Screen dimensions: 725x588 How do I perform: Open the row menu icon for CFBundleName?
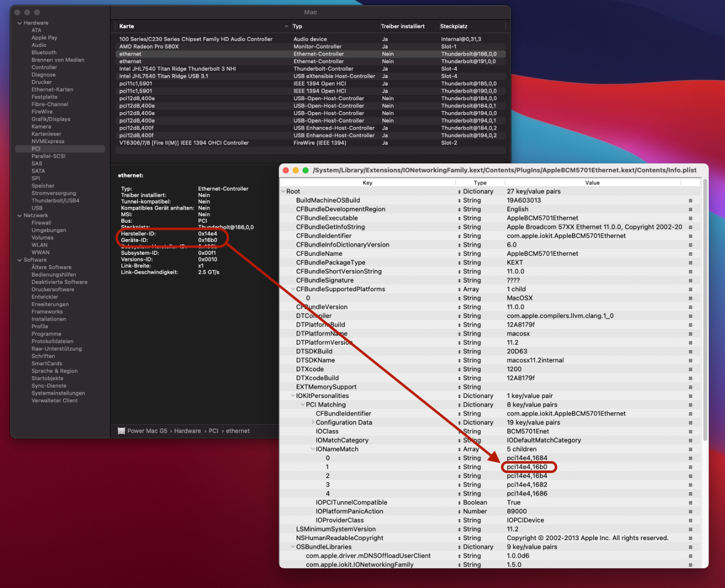coord(690,254)
